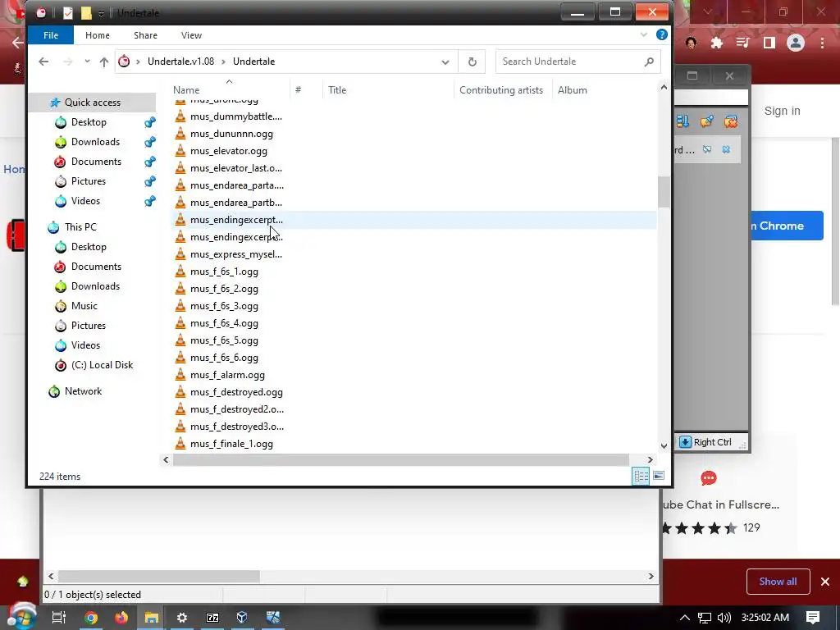Image resolution: width=840 pixels, height=630 pixels.
Task: Sort by Contributing artists column
Action: [x=501, y=90]
